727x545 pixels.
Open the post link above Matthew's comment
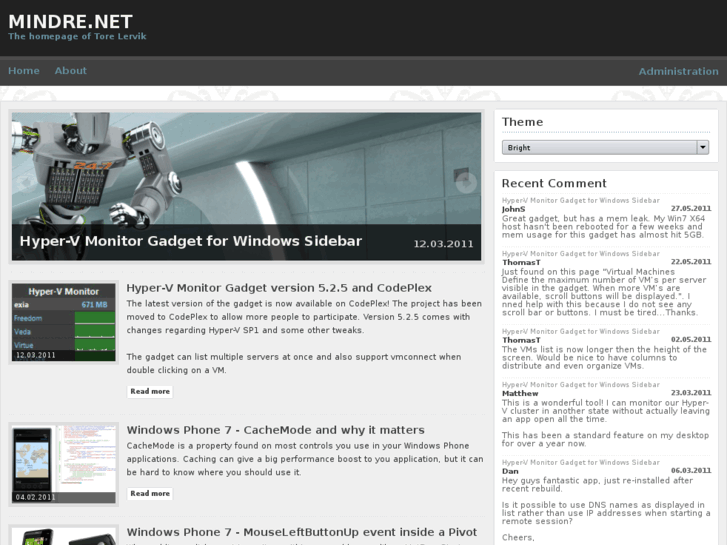pyautogui.click(x=580, y=385)
